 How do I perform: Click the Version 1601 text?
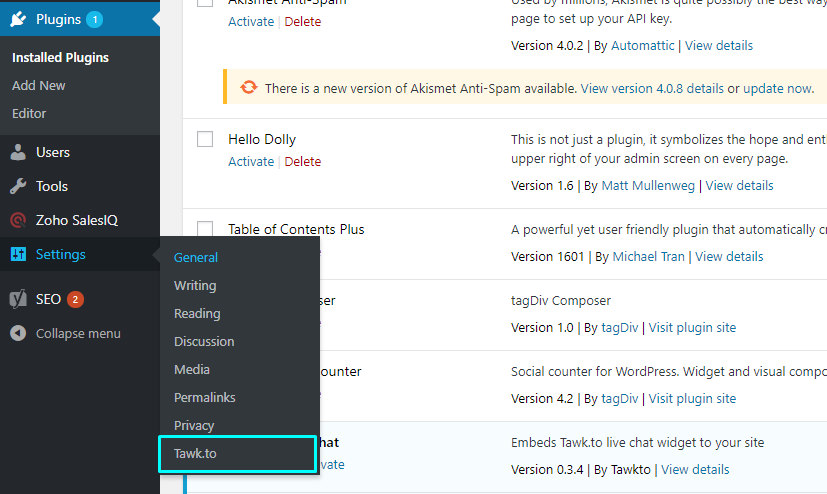(547, 256)
